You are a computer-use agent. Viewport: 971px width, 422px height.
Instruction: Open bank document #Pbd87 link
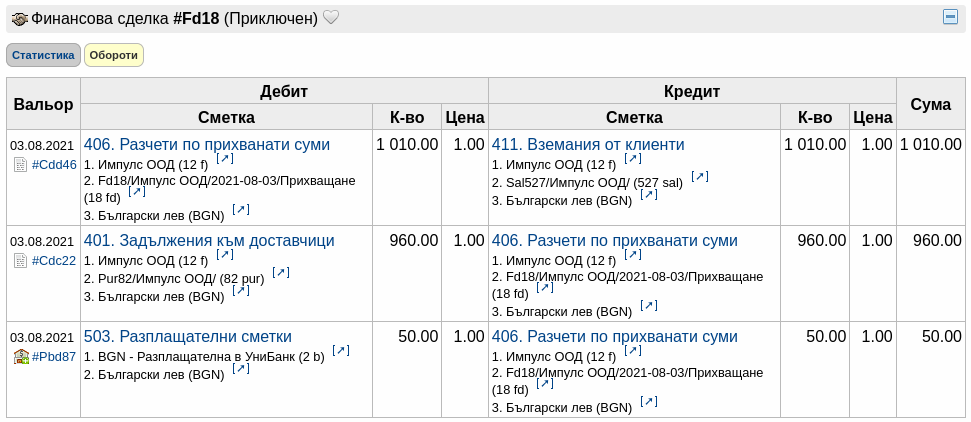point(54,357)
